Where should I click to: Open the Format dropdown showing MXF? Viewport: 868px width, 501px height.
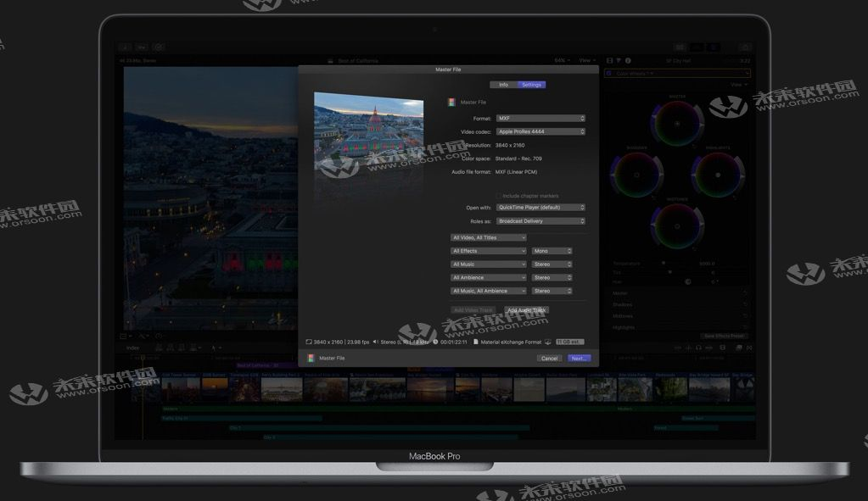point(540,119)
